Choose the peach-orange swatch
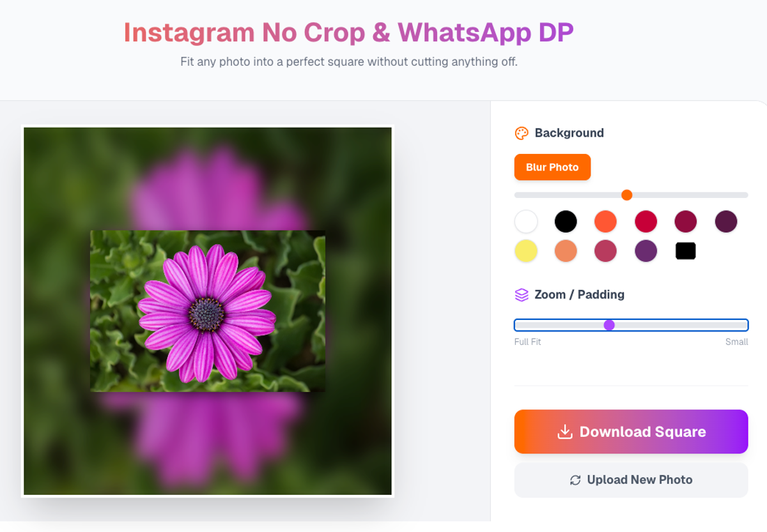 (x=566, y=251)
